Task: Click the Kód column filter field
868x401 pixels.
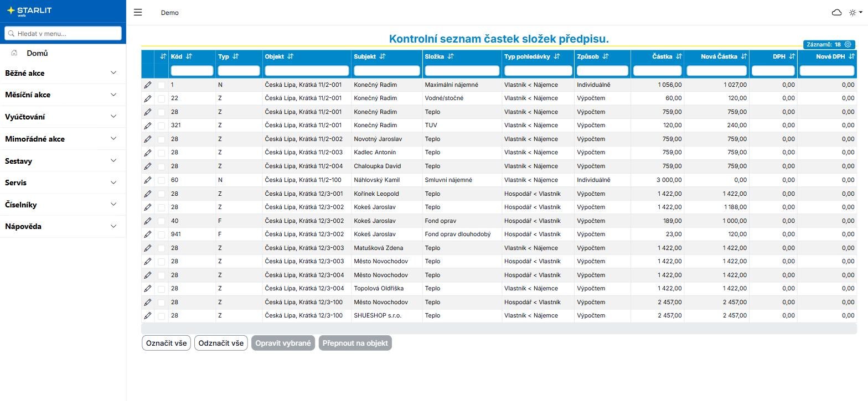Action: click(x=192, y=71)
